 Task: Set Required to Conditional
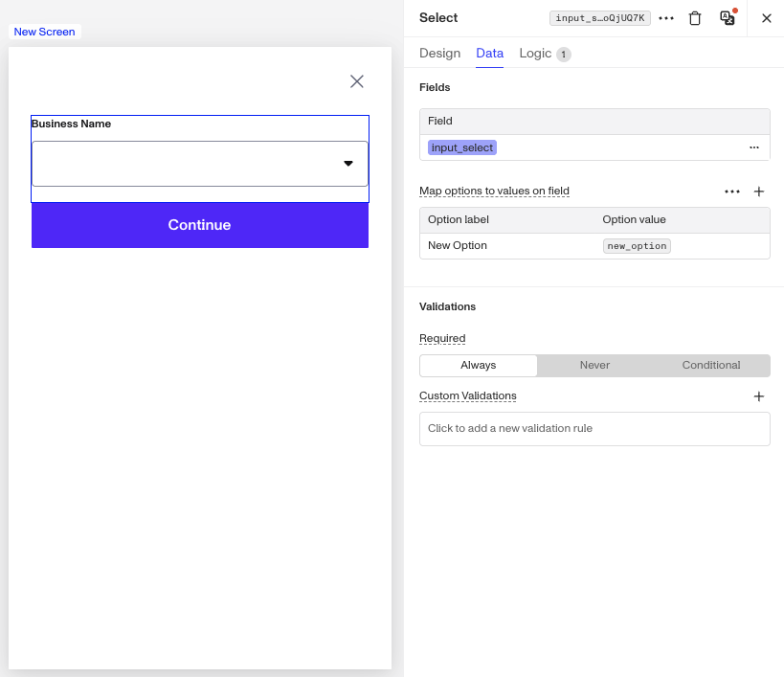pyautogui.click(x=711, y=366)
